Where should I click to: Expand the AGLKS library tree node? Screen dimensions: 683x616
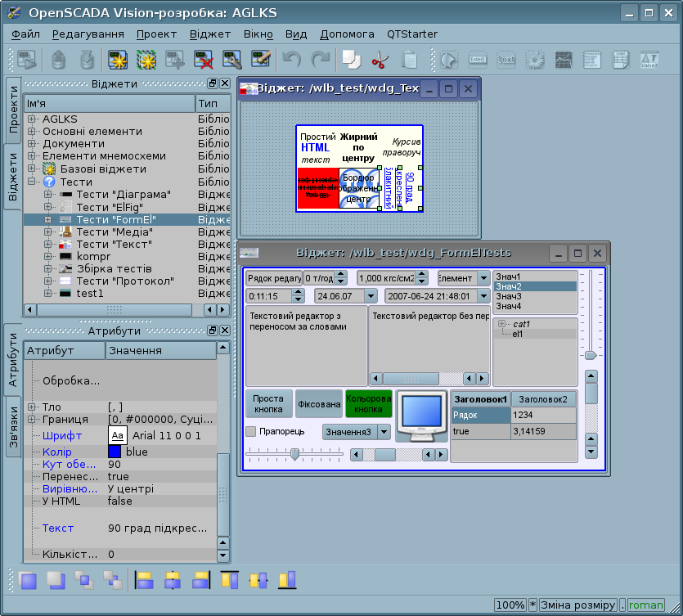coord(32,119)
